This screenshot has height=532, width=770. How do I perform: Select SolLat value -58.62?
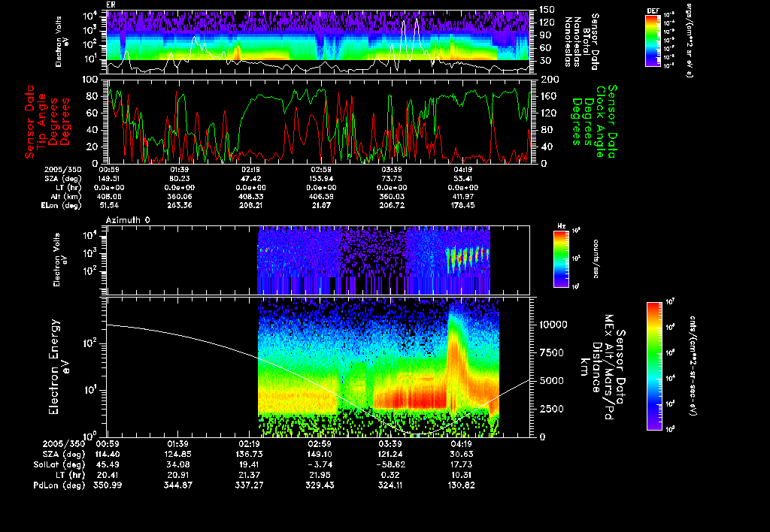pos(390,465)
